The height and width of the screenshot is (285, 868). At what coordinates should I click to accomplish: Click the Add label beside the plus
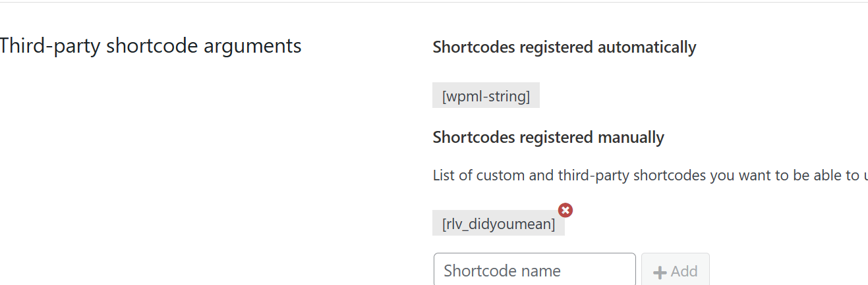coord(684,272)
